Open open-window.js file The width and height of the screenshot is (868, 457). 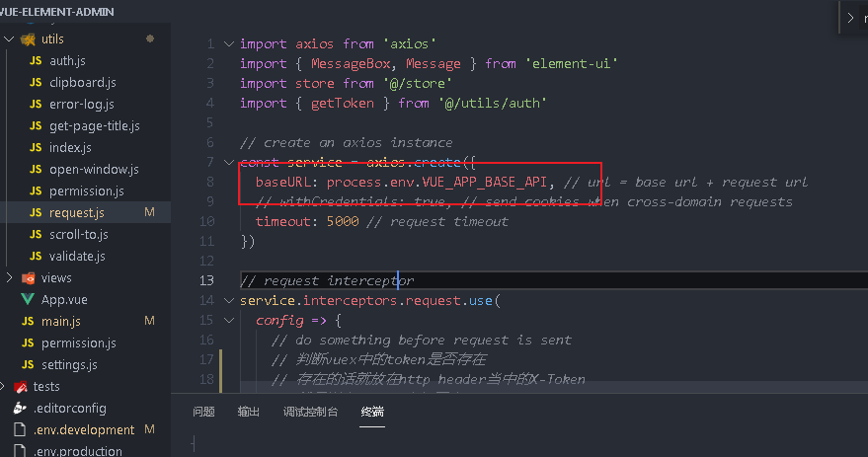(94, 170)
